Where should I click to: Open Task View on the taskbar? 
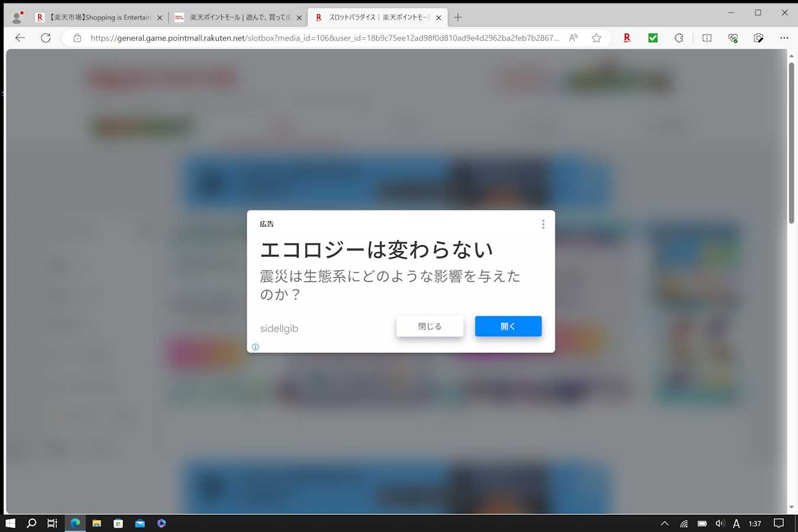coord(53,523)
